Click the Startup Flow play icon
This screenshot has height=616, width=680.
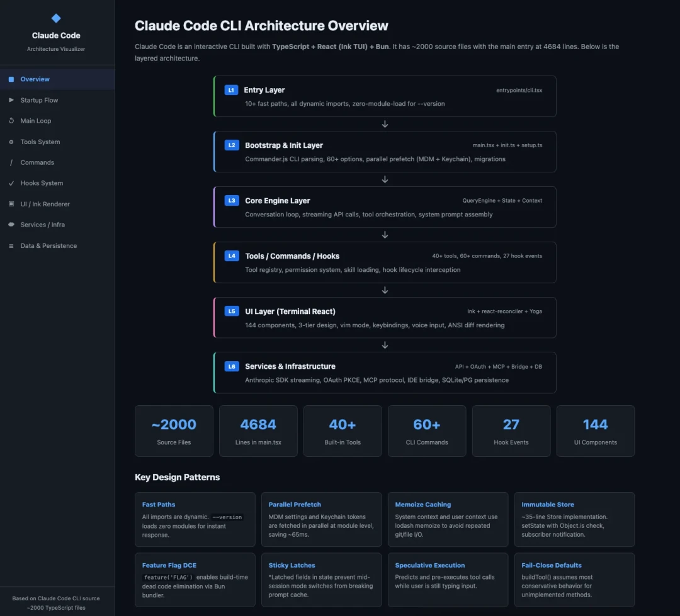(11, 100)
